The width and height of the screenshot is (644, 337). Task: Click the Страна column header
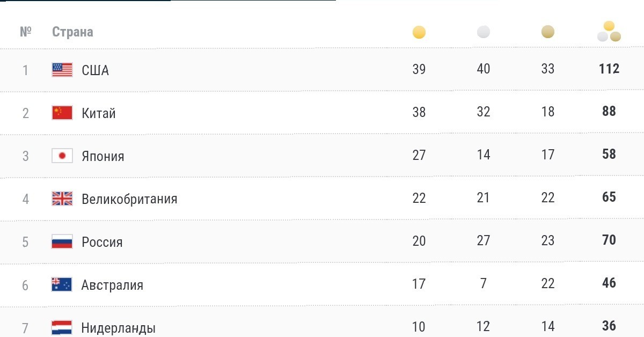click(x=72, y=32)
